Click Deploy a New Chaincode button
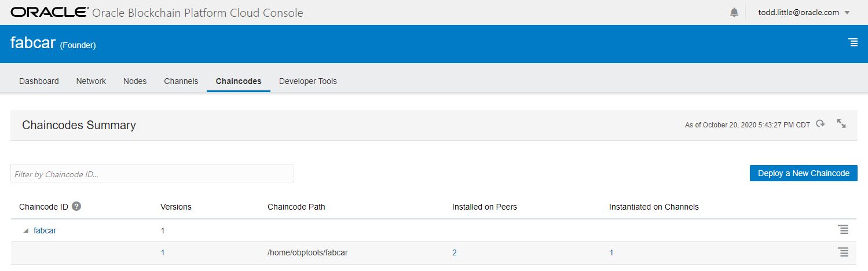This screenshot has width=868, height=271. (803, 173)
